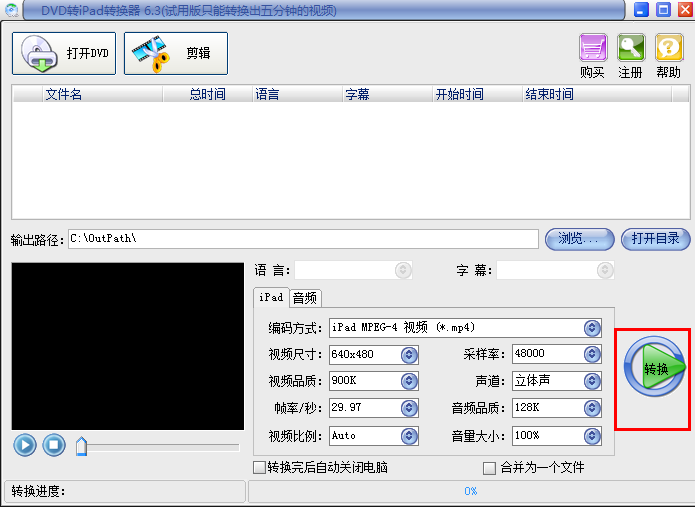Close the converter window
This screenshot has width=695, height=507.
685,9
